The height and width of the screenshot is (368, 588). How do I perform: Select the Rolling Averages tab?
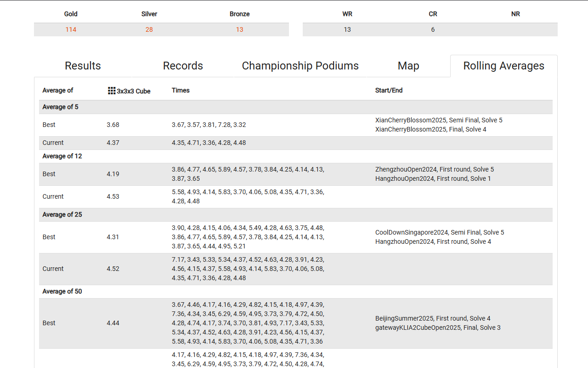tap(503, 66)
